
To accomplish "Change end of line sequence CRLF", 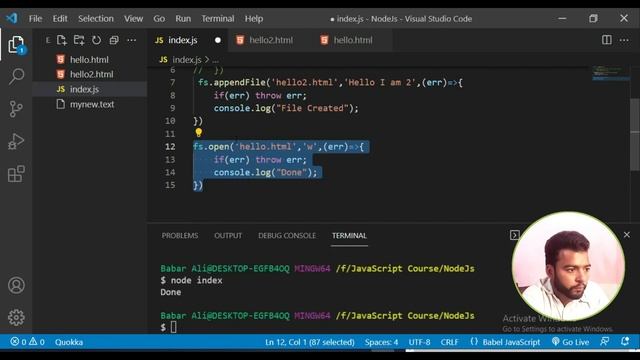I will [449, 342].
